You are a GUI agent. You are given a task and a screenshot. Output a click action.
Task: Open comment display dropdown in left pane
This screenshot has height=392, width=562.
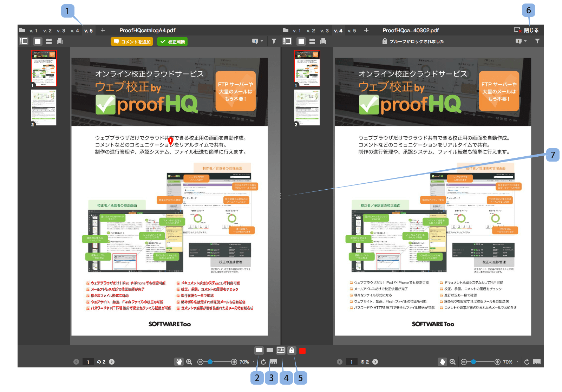[257, 41]
